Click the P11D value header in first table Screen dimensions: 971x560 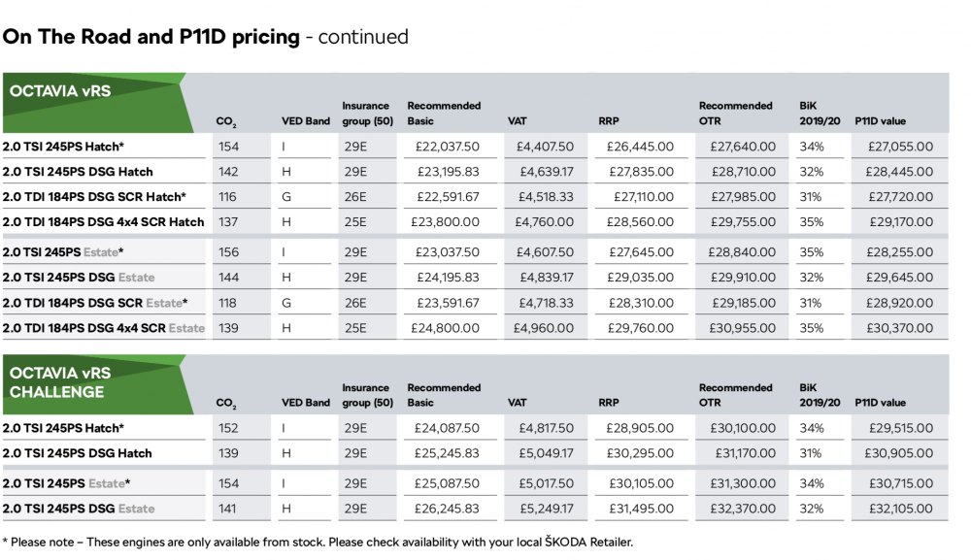(x=880, y=121)
